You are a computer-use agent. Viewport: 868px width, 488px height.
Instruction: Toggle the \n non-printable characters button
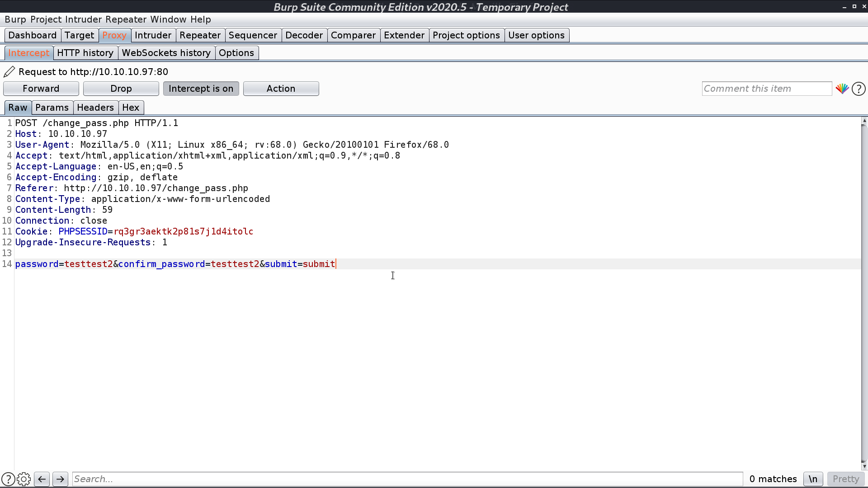pyautogui.click(x=813, y=479)
